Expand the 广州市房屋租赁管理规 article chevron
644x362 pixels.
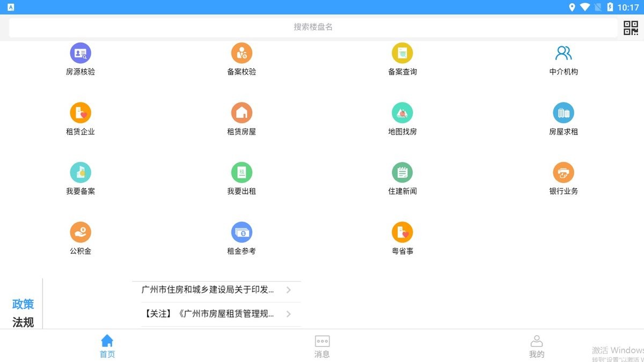[289, 314]
